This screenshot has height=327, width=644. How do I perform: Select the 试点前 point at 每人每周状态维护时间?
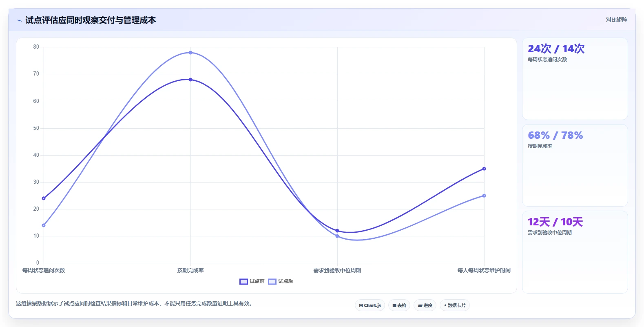pos(484,169)
